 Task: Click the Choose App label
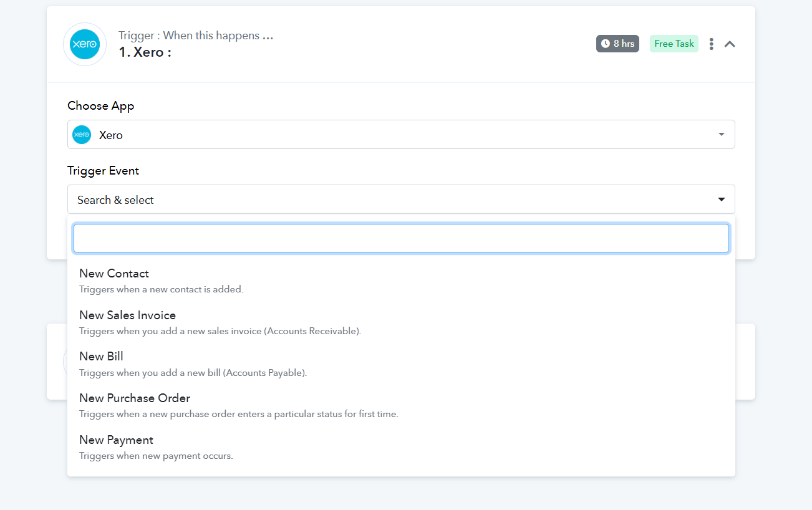[100, 106]
